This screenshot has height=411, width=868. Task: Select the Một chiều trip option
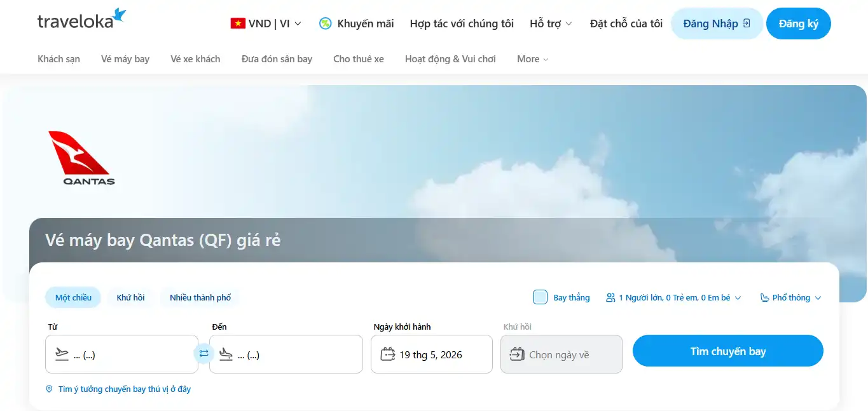73,297
